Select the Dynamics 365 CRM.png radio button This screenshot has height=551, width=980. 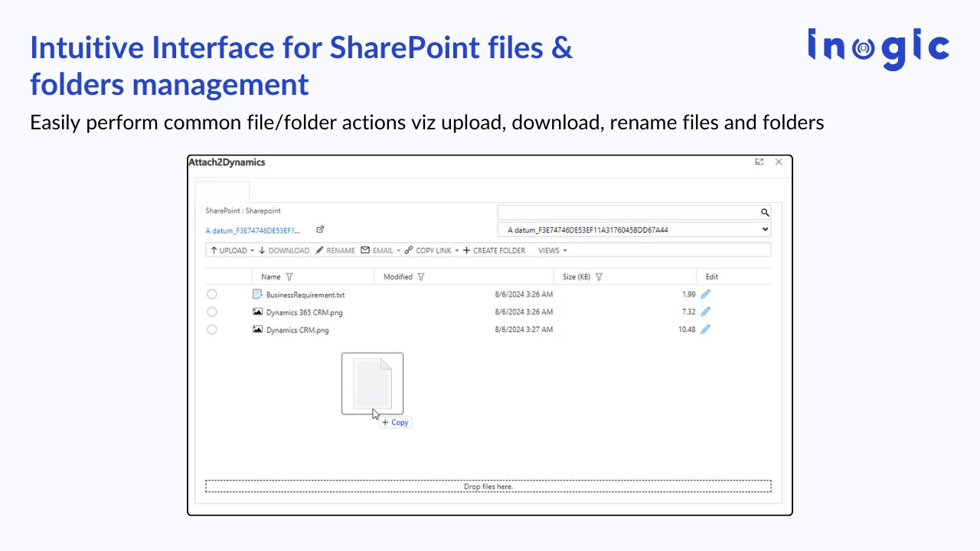click(212, 311)
